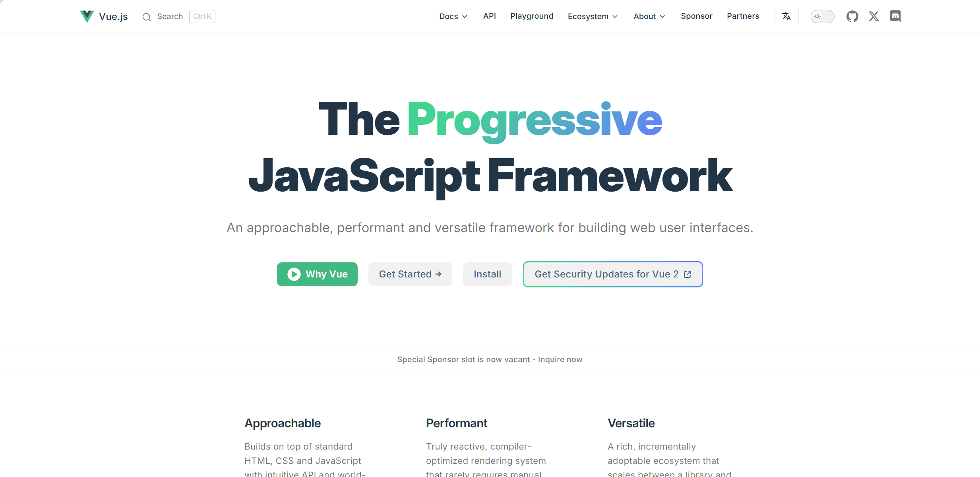This screenshot has width=980, height=477.
Task: Click the Get Started button
Action: pyautogui.click(x=410, y=274)
